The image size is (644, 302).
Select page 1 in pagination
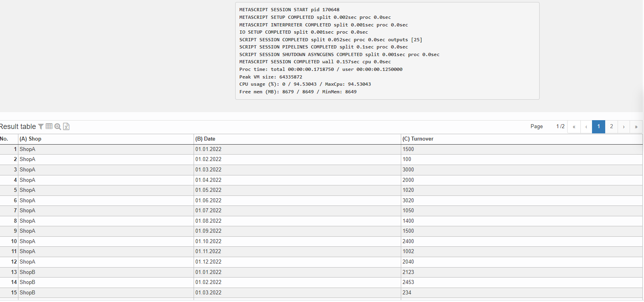599,127
